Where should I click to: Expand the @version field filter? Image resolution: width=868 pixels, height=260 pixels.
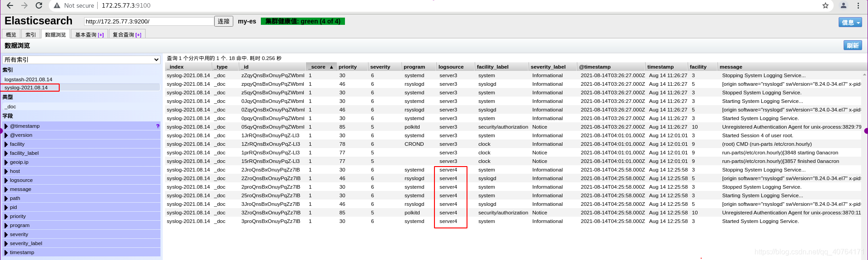6,135
